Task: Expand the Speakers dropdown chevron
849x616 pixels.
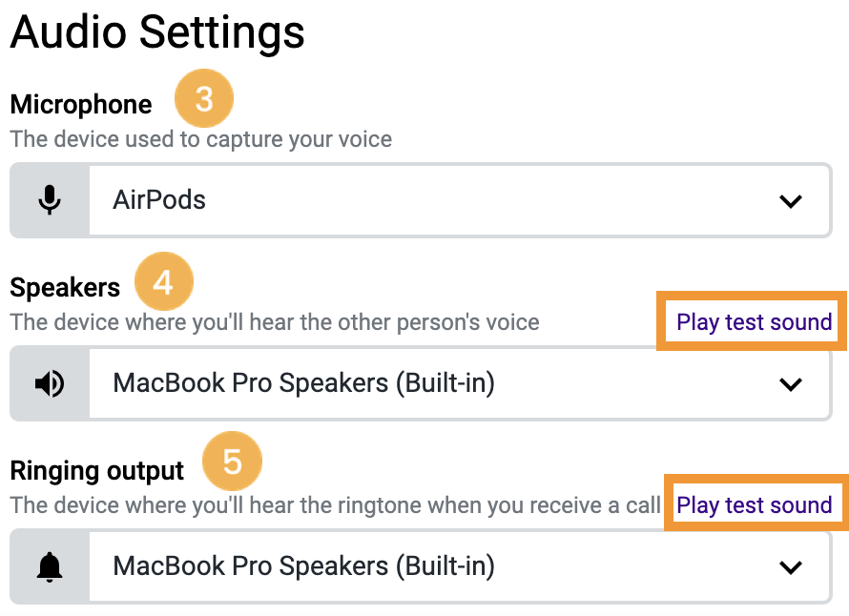Action: (790, 384)
